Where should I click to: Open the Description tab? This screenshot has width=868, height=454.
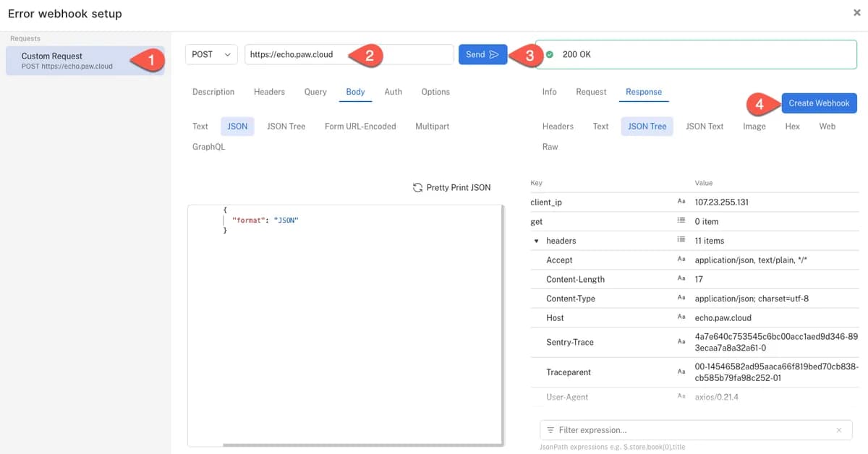click(x=213, y=92)
